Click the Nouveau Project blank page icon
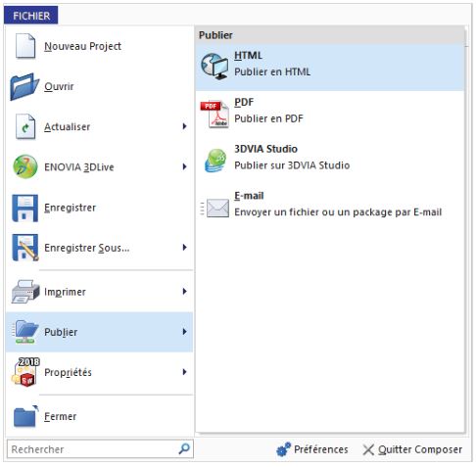The image size is (476, 467). point(25,46)
